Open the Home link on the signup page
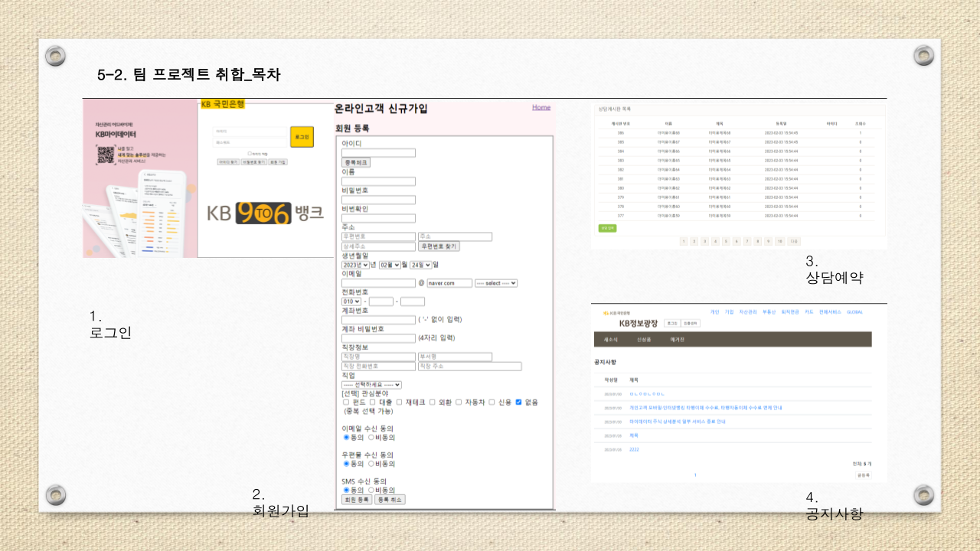Image resolution: width=980 pixels, height=551 pixels. pos(541,107)
